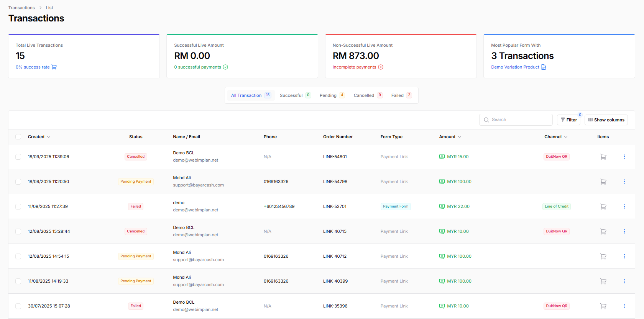Click the Status column header
644x319 pixels.
[x=136, y=137]
